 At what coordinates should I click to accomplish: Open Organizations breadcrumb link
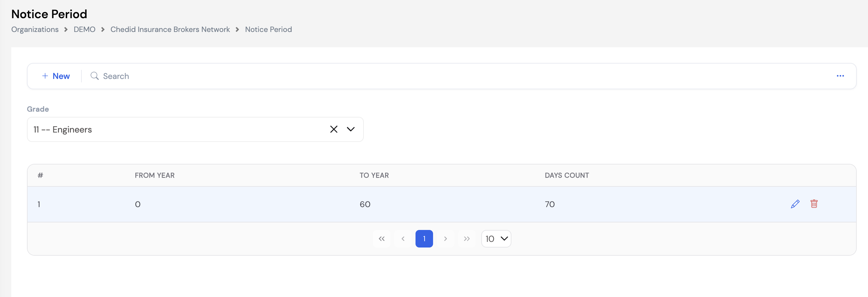click(x=35, y=30)
